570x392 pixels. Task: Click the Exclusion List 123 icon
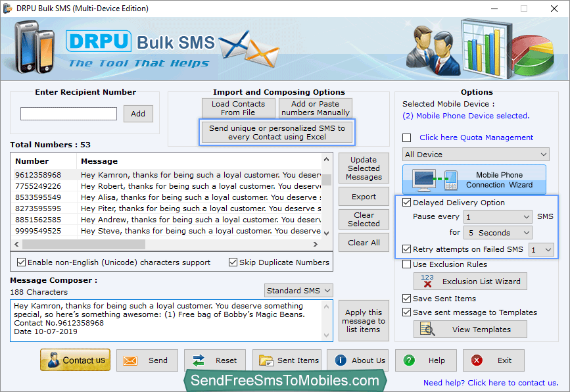[x=427, y=281]
